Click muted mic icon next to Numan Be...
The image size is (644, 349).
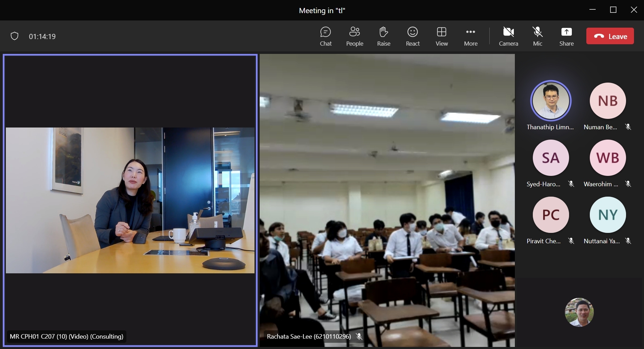coord(628,127)
